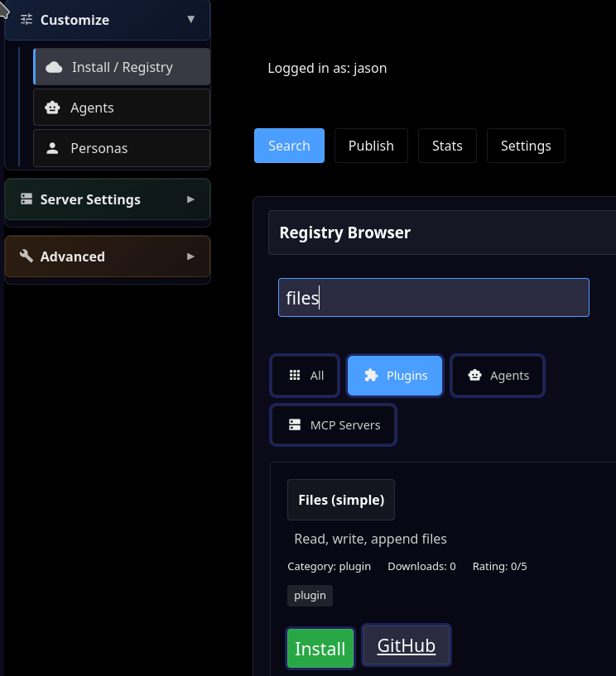
Task: Click the puzzle piece icon on Plugins filter
Action: [369, 376]
